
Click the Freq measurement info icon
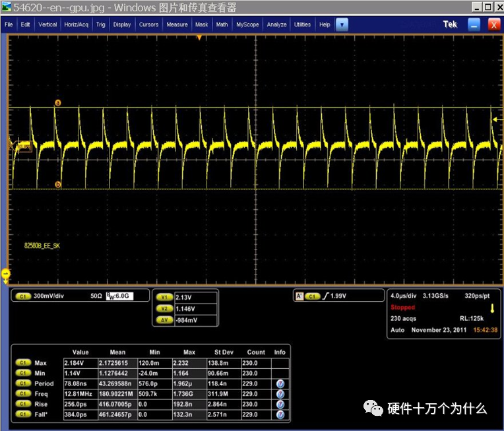point(281,394)
